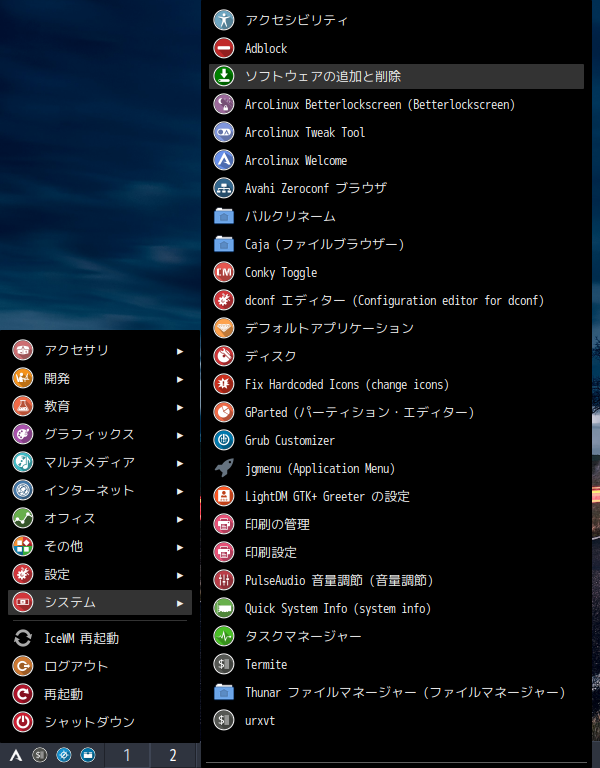Click the LightDM GTK+ Greeter icon
600x768 pixels.
coord(224,496)
